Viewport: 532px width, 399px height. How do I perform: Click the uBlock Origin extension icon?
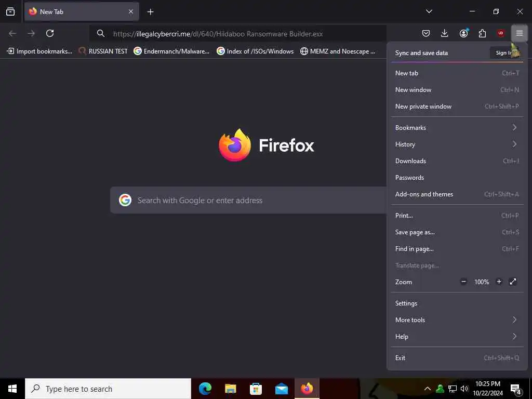click(x=501, y=33)
